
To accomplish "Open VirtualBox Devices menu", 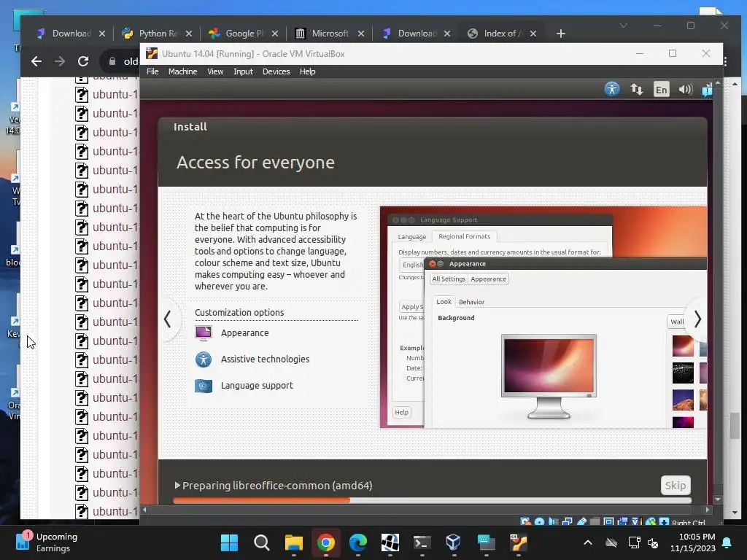I will click(x=276, y=71).
